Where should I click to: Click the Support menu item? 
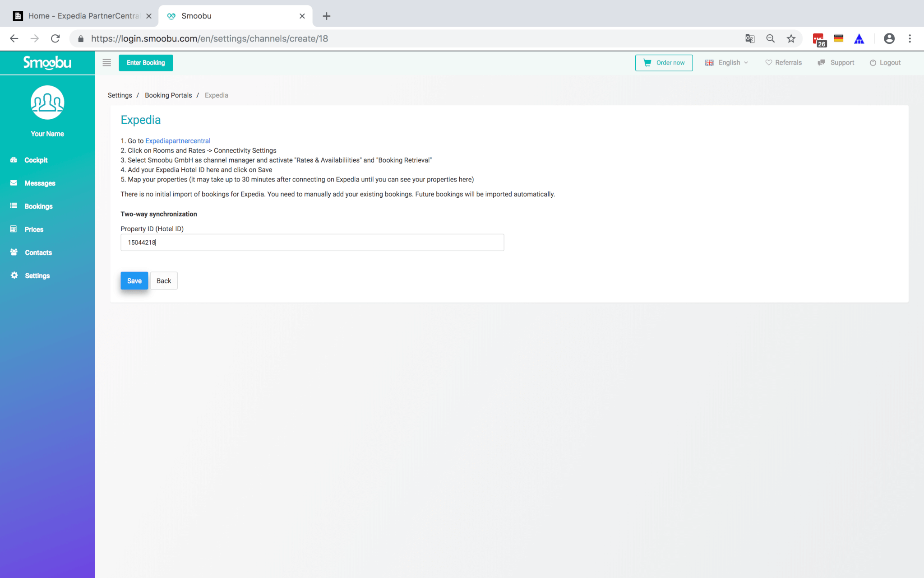point(841,62)
